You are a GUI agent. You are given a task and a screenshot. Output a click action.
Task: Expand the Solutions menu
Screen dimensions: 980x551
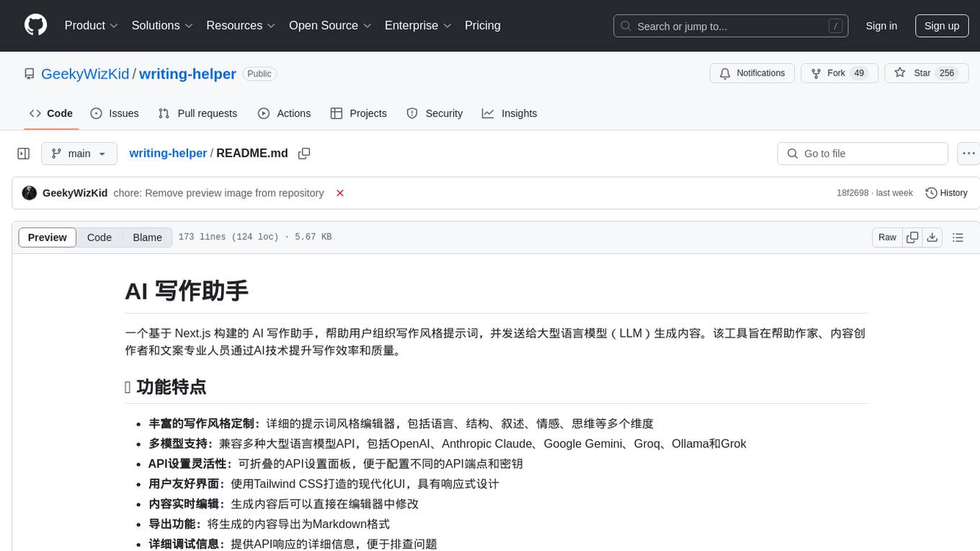[x=162, y=25]
